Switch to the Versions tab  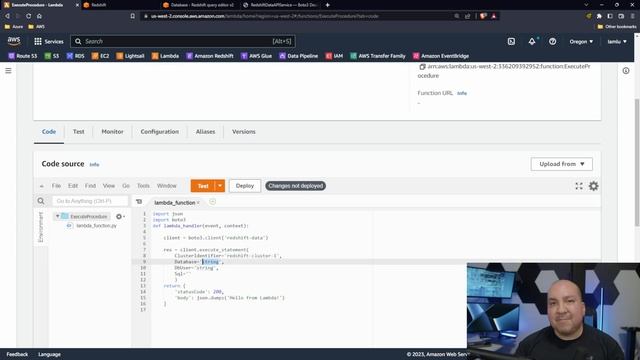pos(244,132)
